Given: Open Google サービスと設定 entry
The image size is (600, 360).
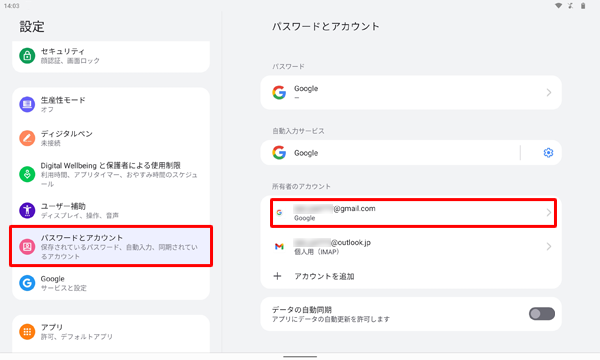Looking at the screenshot, I should (111, 283).
